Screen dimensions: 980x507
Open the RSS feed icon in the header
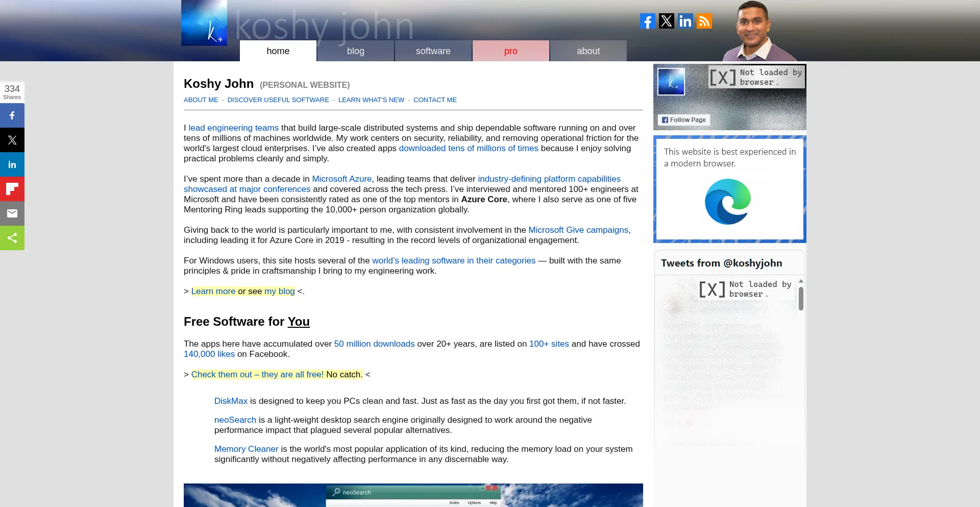(704, 21)
